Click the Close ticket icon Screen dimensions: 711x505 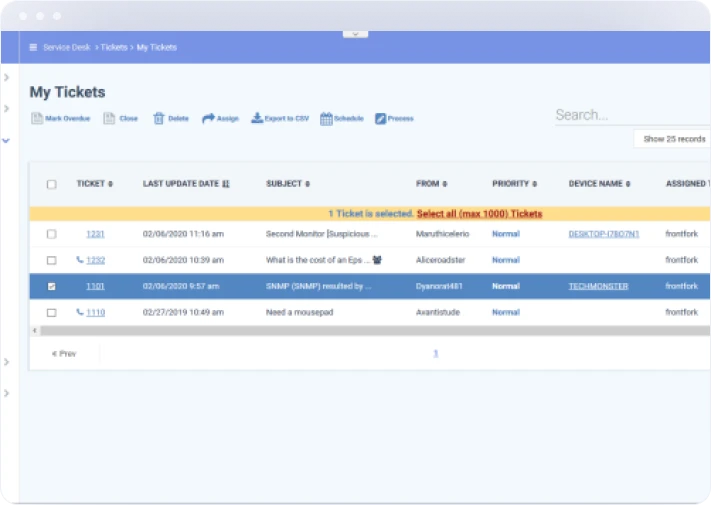click(x=109, y=119)
